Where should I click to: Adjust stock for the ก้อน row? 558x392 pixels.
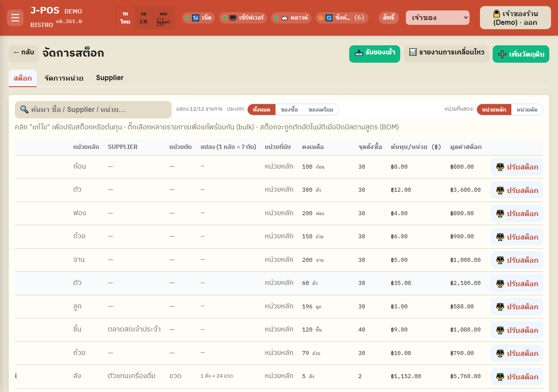click(517, 167)
